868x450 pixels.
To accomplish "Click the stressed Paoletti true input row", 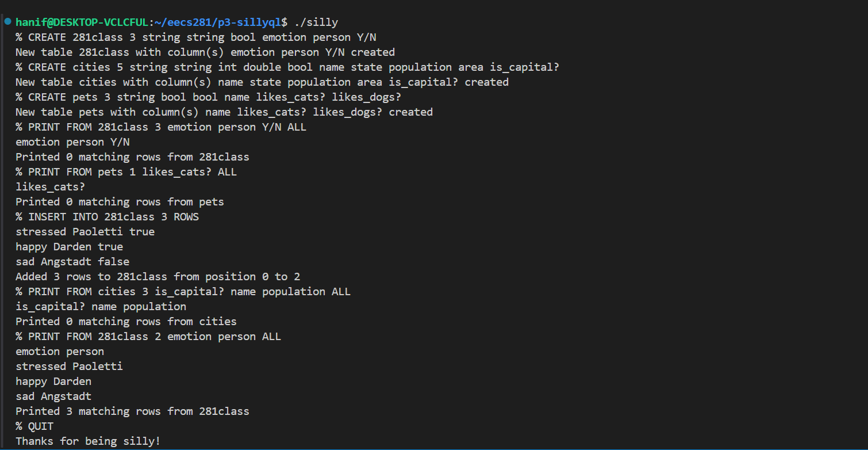I will pos(85,232).
